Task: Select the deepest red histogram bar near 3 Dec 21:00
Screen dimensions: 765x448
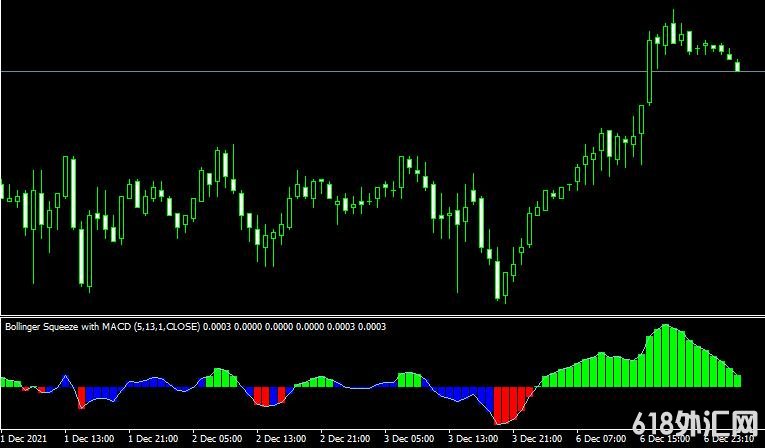Action: (498, 406)
